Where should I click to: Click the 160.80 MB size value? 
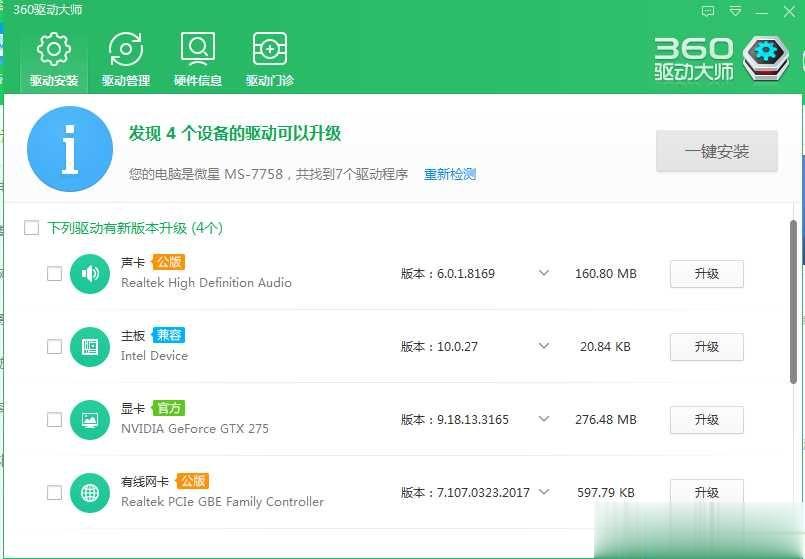(x=606, y=274)
